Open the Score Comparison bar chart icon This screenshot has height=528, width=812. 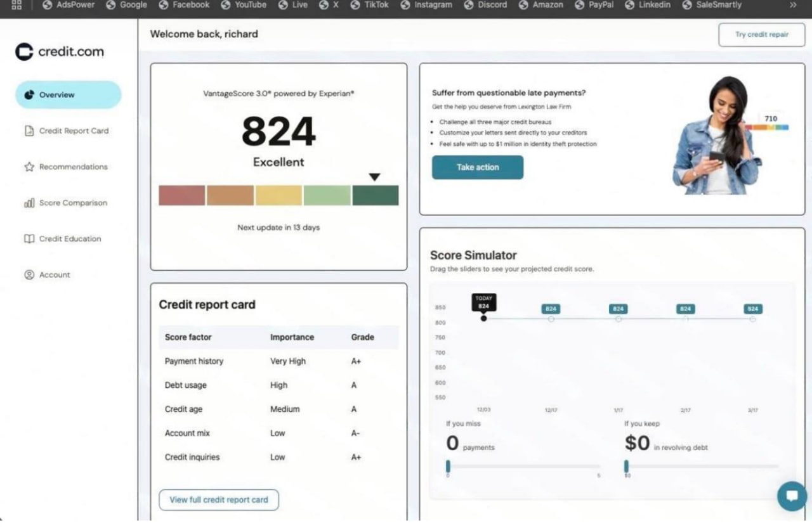point(29,203)
